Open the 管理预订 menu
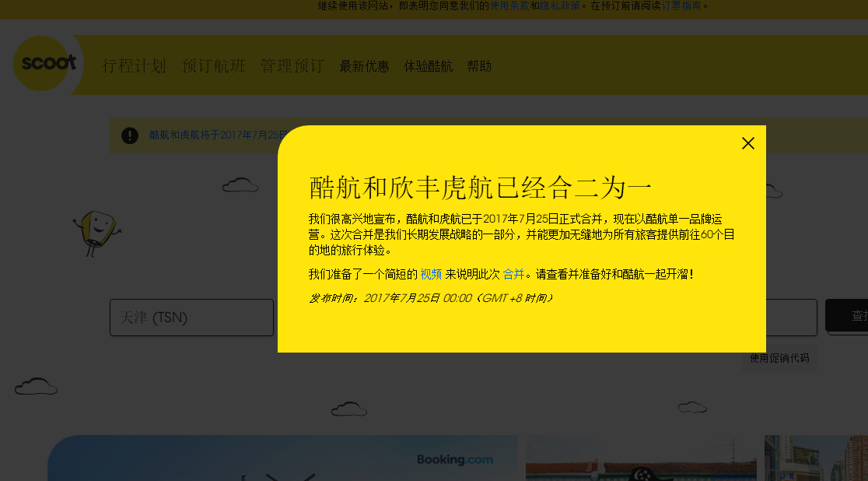 coord(292,66)
